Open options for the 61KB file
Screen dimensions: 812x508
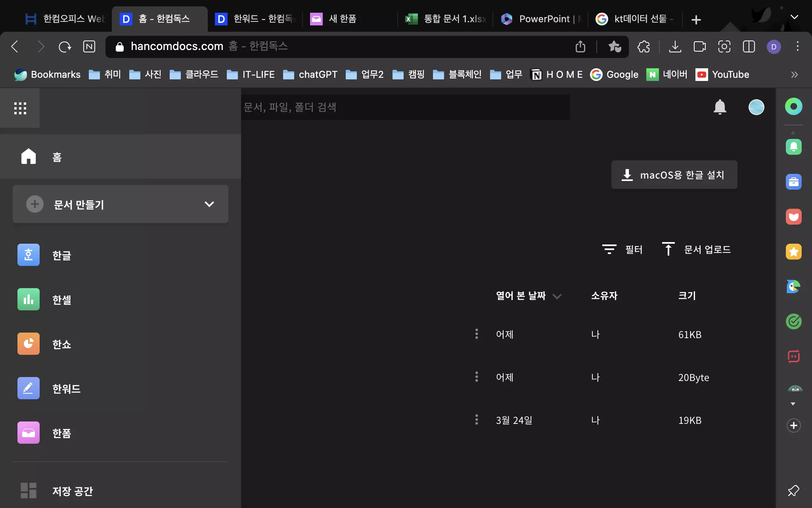[x=477, y=334]
